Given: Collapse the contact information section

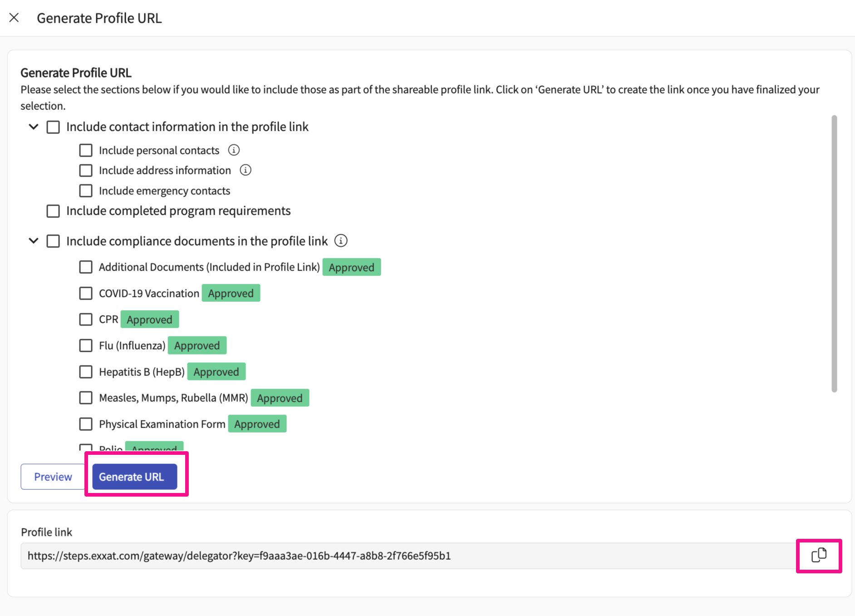Looking at the screenshot, I should click(x=34, y=127).
